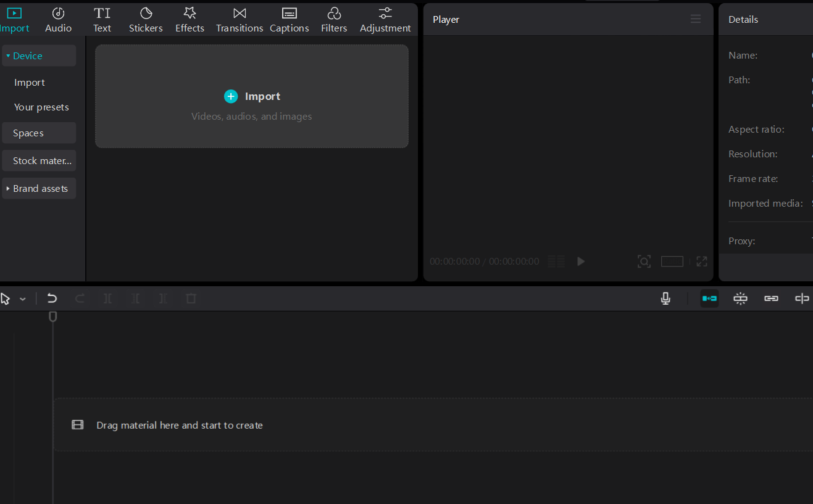
Task: Toggle clip linkage in timeline
Action: (771, 299)
